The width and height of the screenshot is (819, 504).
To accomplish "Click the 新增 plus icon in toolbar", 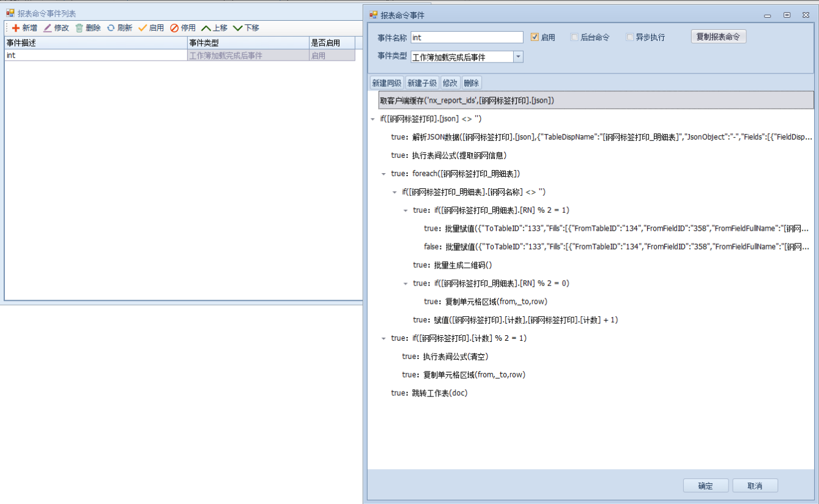I will [x=16, y=28].
